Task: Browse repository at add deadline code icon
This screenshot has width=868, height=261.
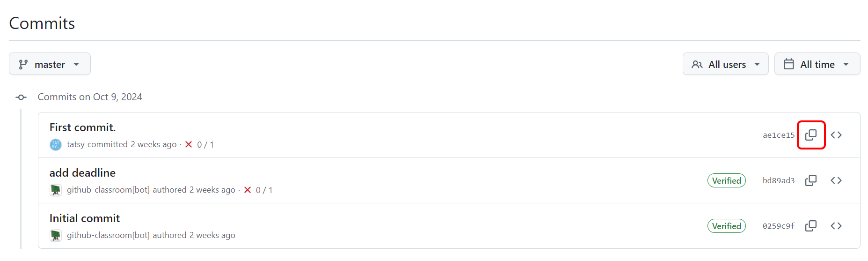Action: point(836,180)
